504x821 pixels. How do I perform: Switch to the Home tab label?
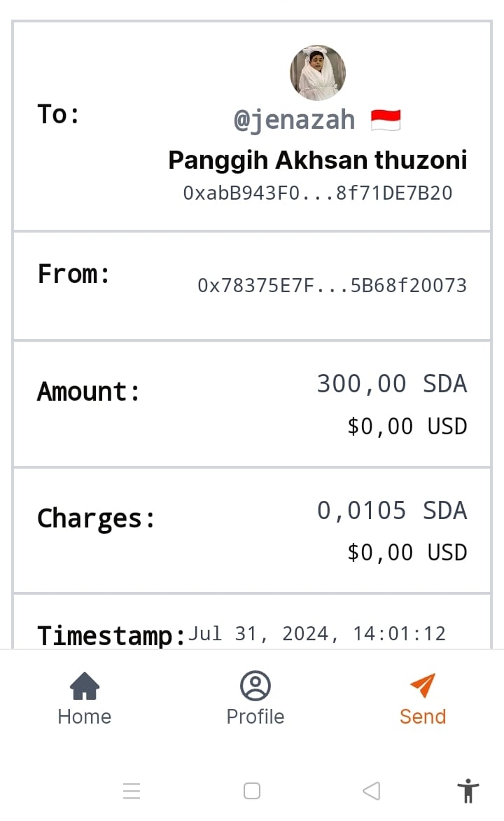(x=85, y=717)
